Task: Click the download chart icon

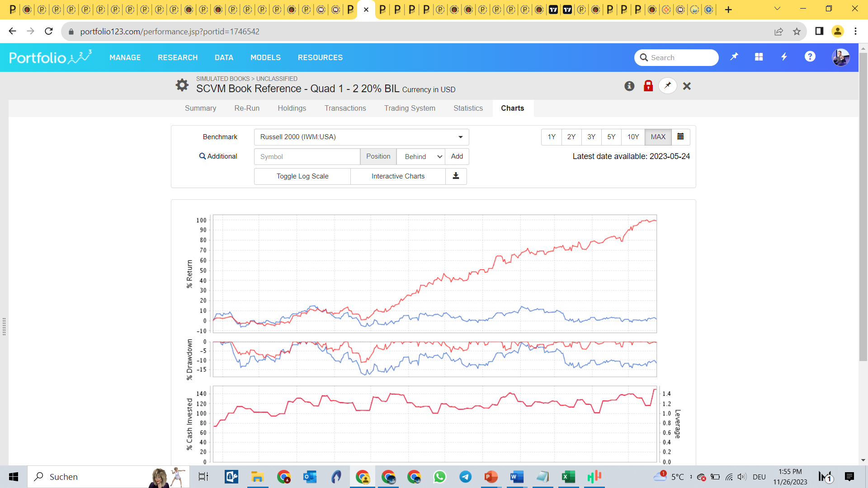Action: point(456,176)
